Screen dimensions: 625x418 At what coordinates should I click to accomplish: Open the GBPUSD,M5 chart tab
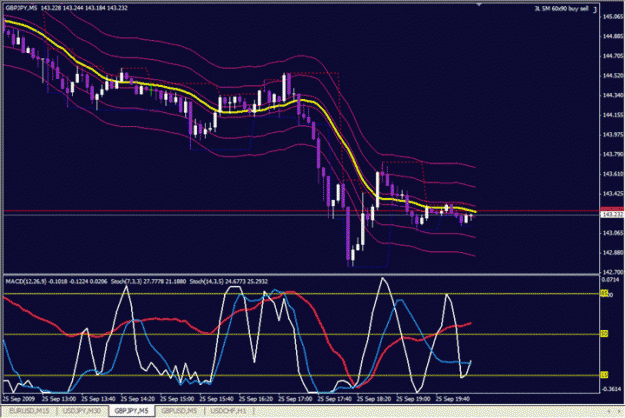point(179,411)
